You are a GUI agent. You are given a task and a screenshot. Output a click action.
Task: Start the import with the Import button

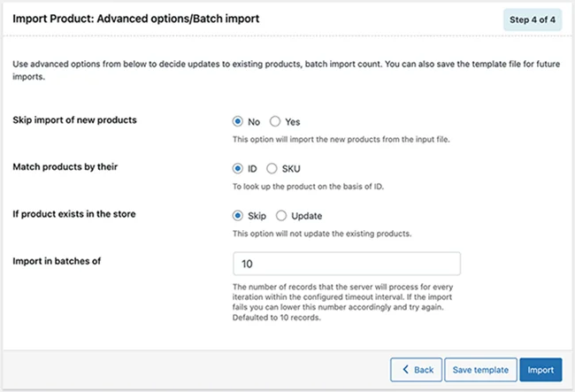(540, 370)
